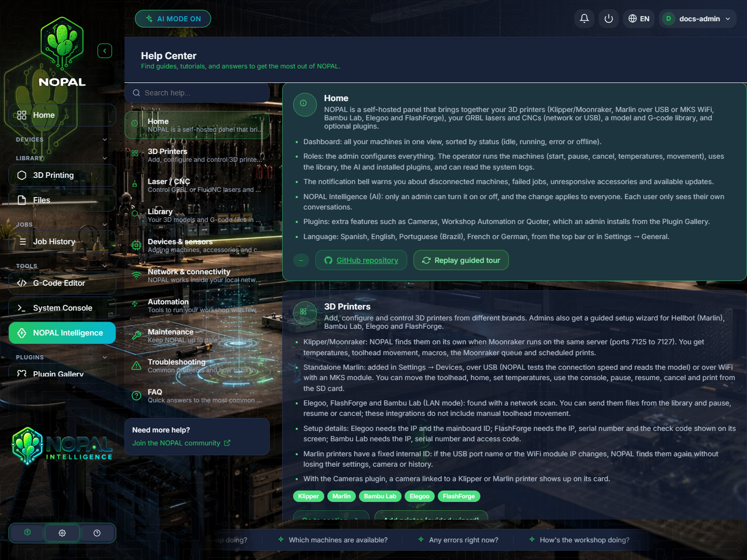
Task: Toggle AI MODE ON button
Action: click(x=173, y=19)
